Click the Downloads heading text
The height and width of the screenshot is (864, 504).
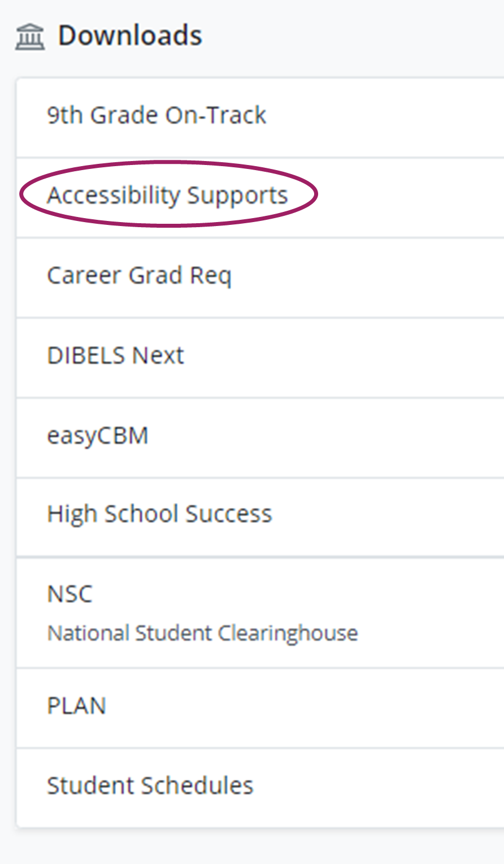[130, 34]
